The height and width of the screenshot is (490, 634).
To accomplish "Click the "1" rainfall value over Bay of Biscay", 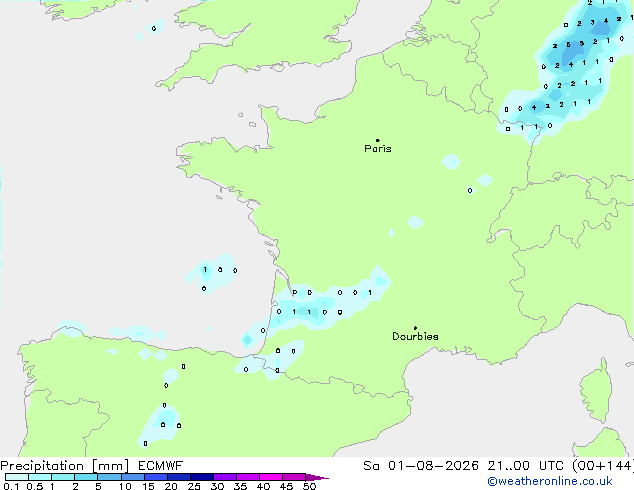I will 205,270.
